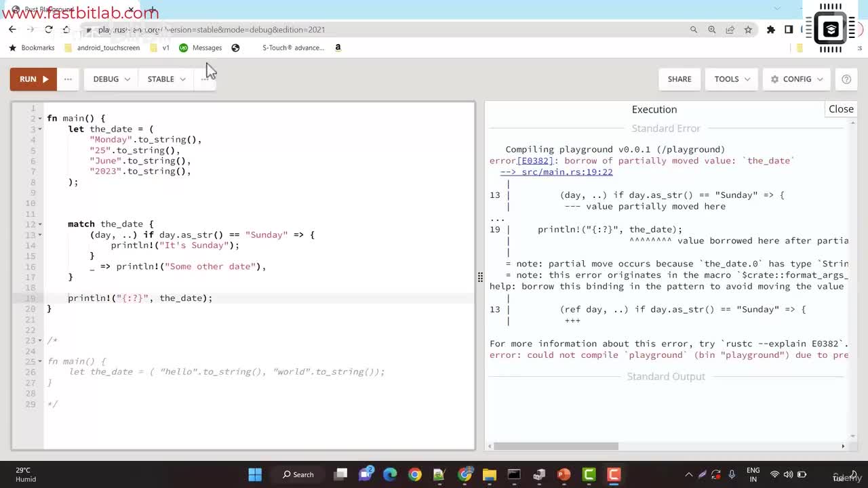This screenshot has width=868, height=488.
Task: Collapse the match arm at line 13
Action: [40, 235]
